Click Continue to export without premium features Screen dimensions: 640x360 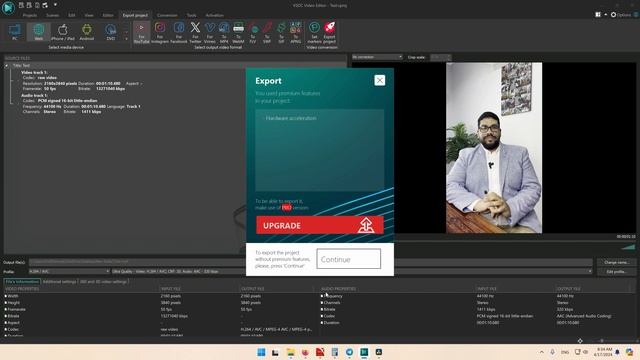tap(349, 259)
